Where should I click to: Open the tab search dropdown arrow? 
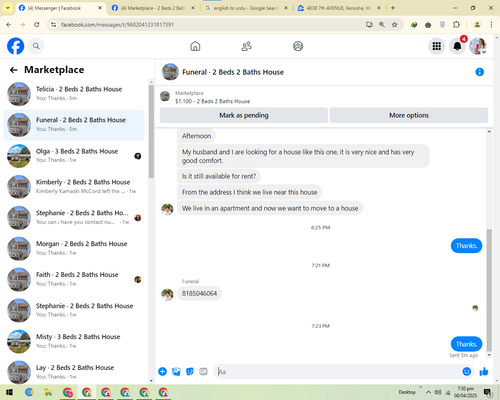(x=8, y=8)
